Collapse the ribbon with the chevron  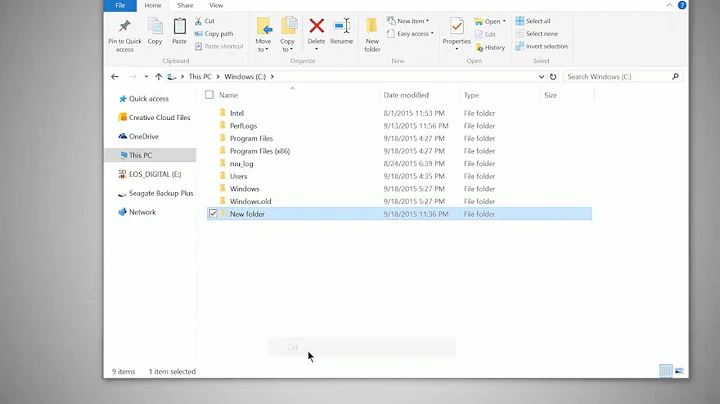pos(669,5)
